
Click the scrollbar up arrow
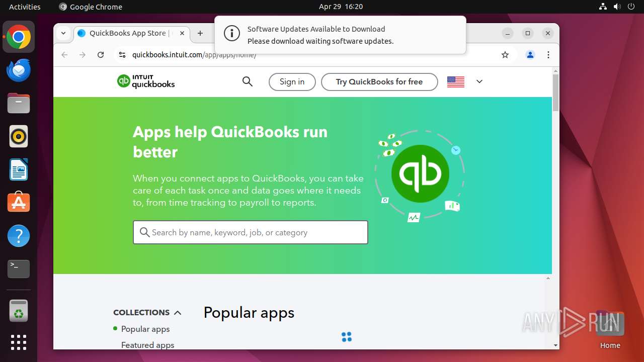coord(555,70)
